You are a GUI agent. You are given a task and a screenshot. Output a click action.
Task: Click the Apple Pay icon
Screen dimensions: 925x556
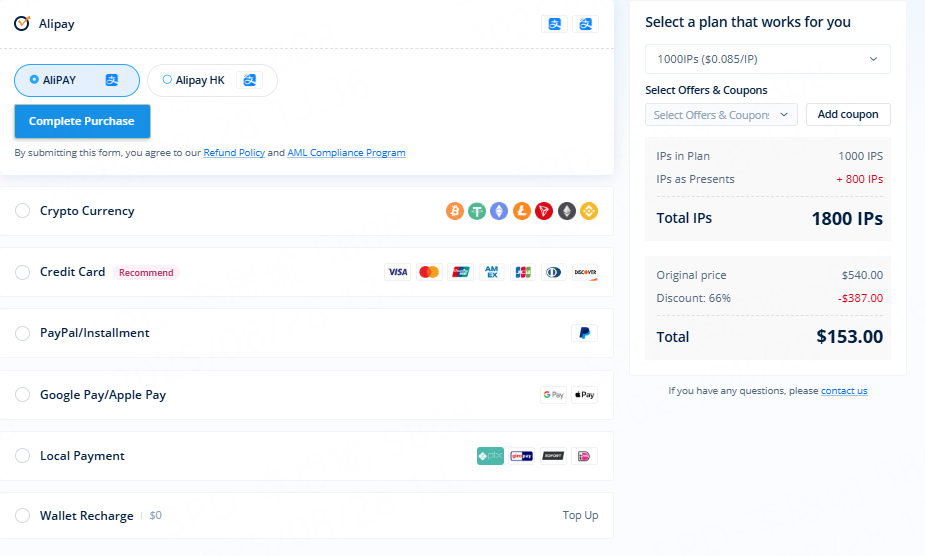[x=584, y=395]
